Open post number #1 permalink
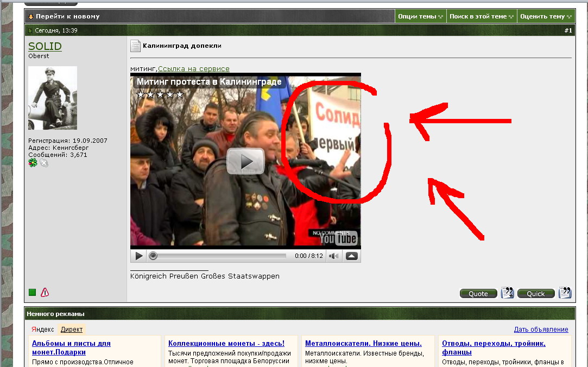 click(568, 30)
